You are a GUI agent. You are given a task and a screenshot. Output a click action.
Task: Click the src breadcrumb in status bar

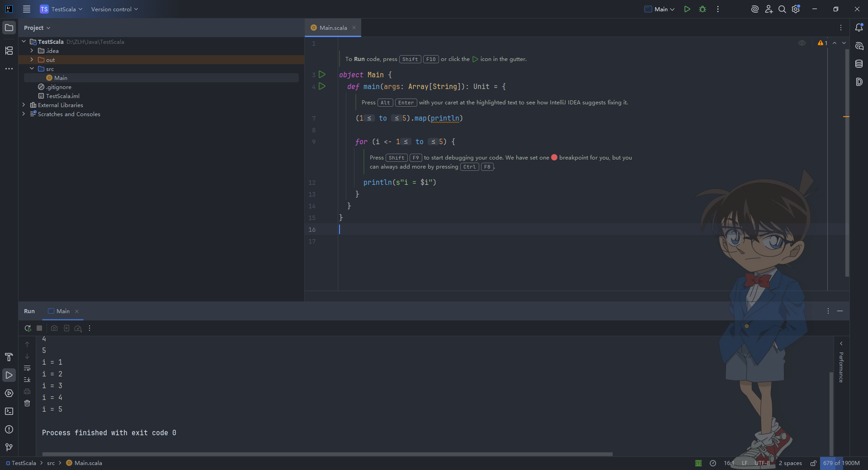coord(51,463)
